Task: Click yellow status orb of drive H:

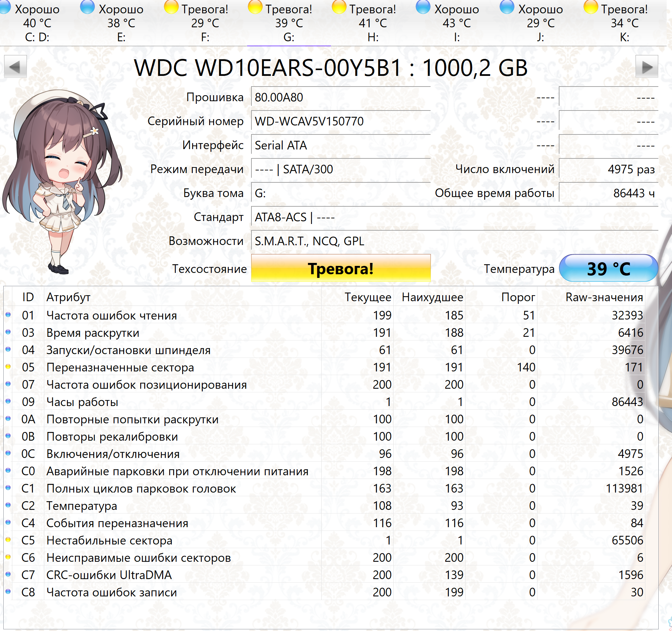Action: (x=339, y=6)
